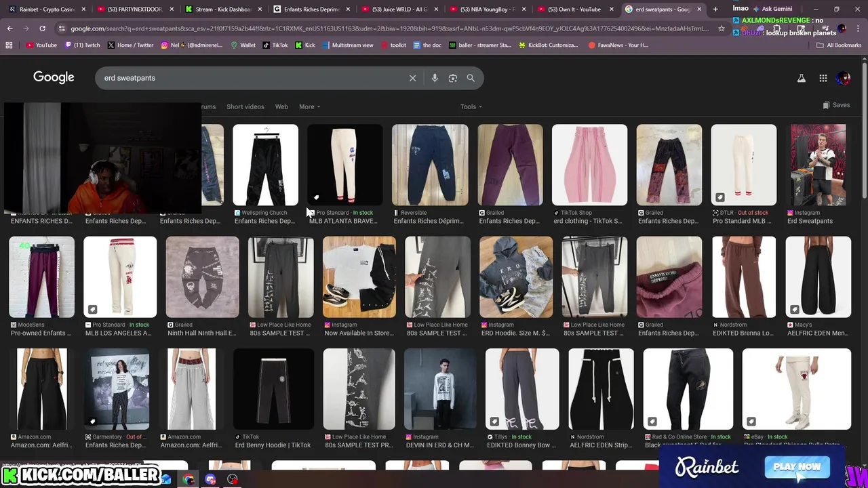
Task: Open the TikTok Erd Benny Hoodie result
Action: 273,389
